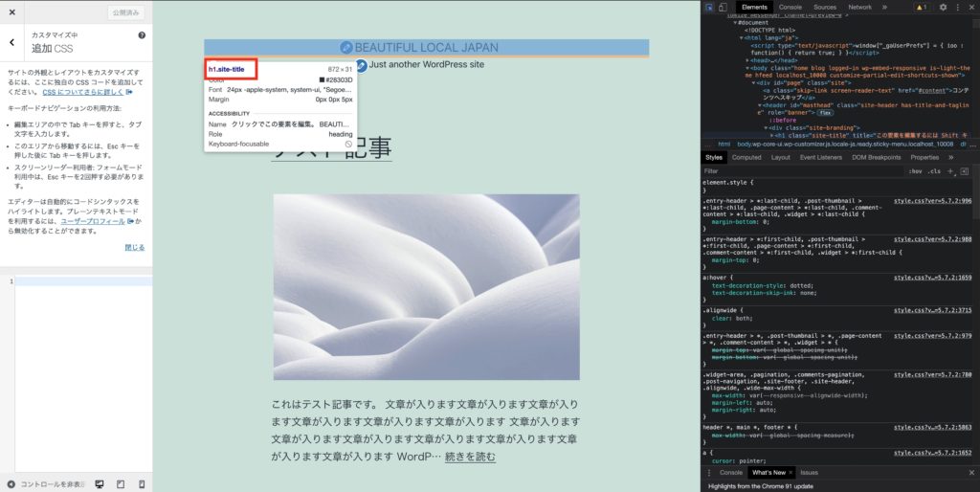Click the styles Filter input field
This screenshot has width=980, height=492.
(804, 171)
